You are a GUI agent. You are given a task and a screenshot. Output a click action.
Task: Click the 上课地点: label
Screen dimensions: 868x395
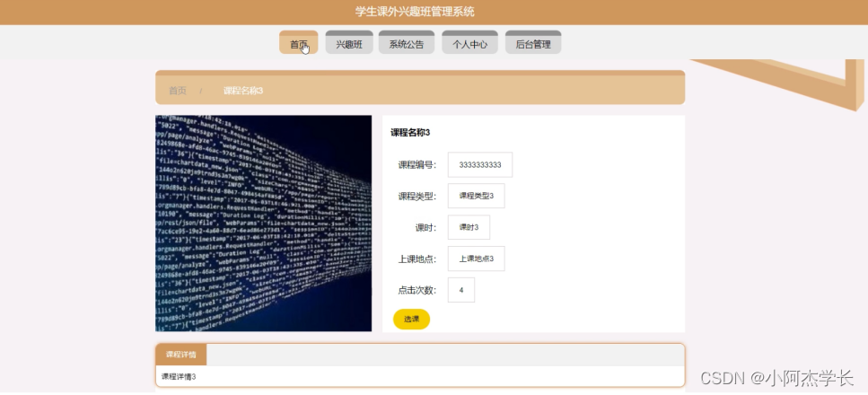click(416, 259)
